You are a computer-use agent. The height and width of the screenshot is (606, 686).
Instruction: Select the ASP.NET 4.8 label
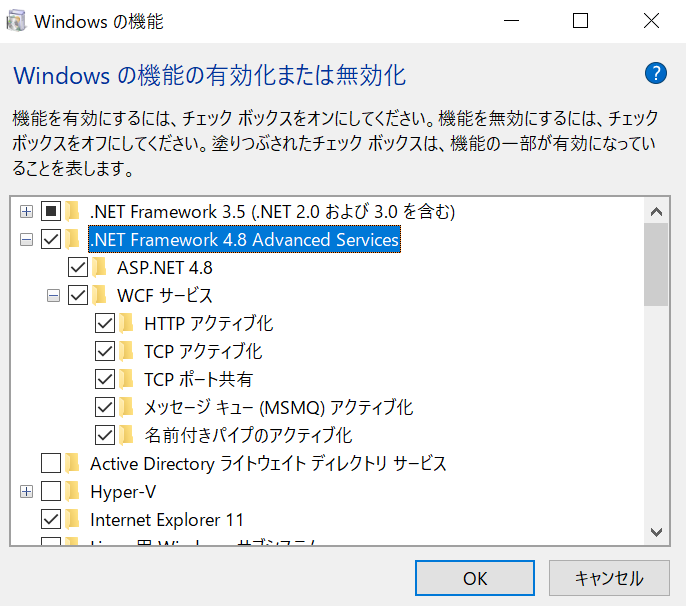pyautogui.click(x=165, y=268)
